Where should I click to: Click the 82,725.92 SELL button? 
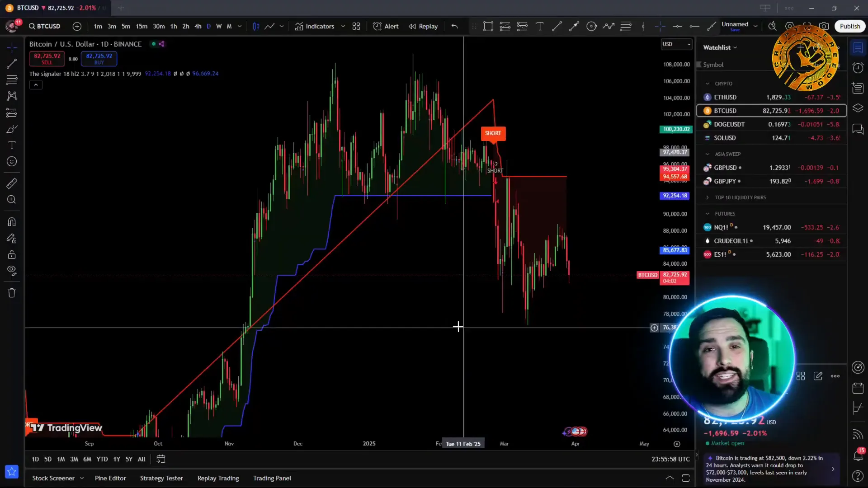point(47,58)
